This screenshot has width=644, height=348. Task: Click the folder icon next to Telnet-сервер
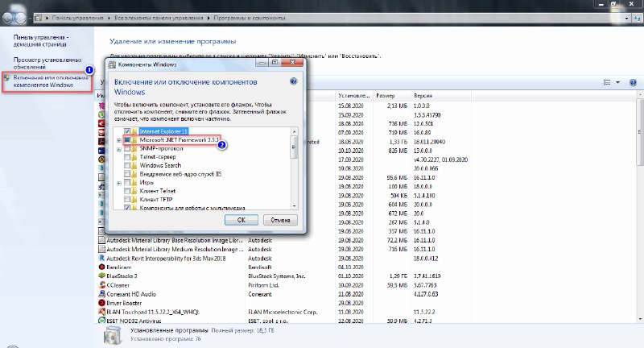coord(134,157)
